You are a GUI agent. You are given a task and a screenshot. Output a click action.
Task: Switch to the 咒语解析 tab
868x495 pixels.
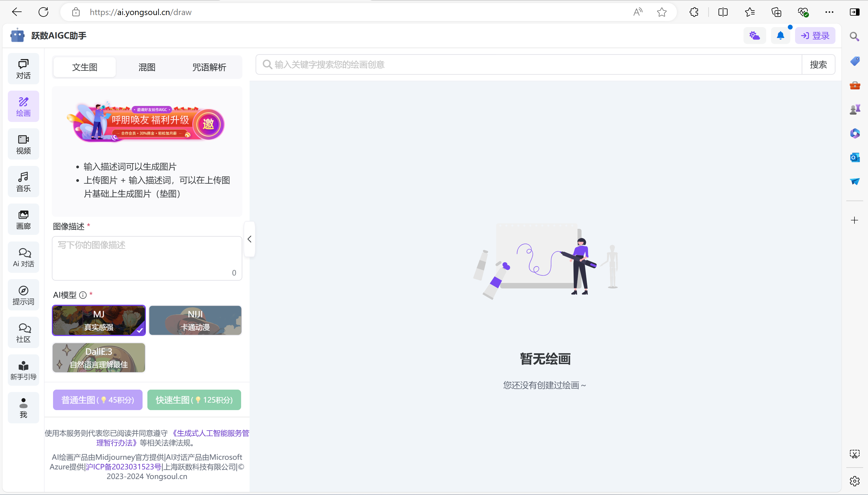click(209, 67)
